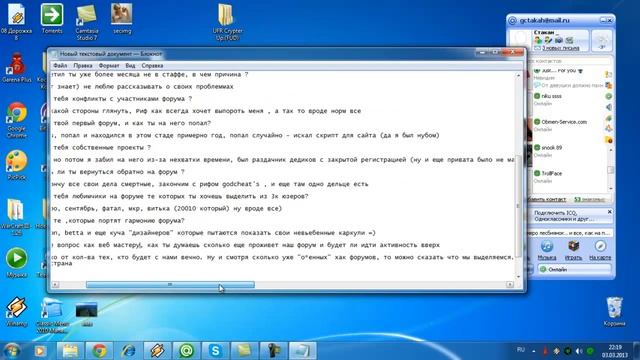
Task: Click the Добавить контакт link in Agent
Action: [546, 199]
